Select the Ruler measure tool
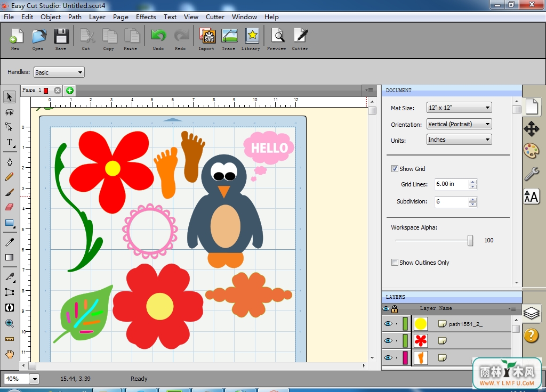 [10, 339]
